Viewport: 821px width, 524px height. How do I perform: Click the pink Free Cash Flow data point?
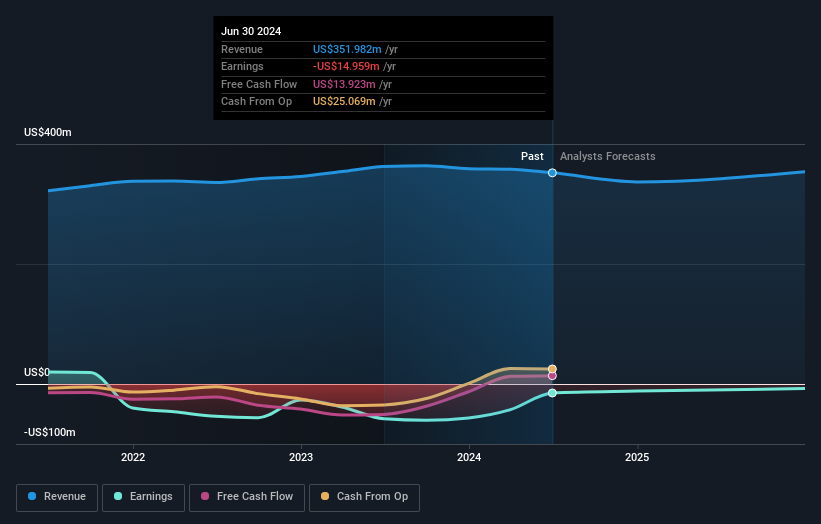(552, 376)
